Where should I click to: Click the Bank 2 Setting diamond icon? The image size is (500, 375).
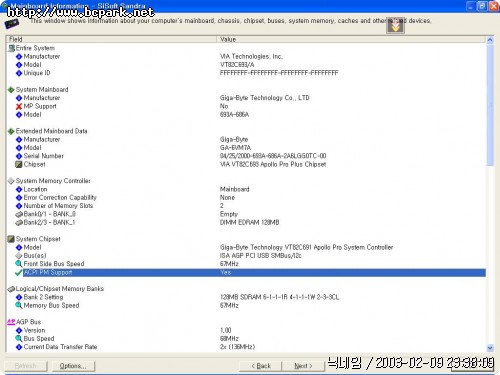tap(19, 297)
